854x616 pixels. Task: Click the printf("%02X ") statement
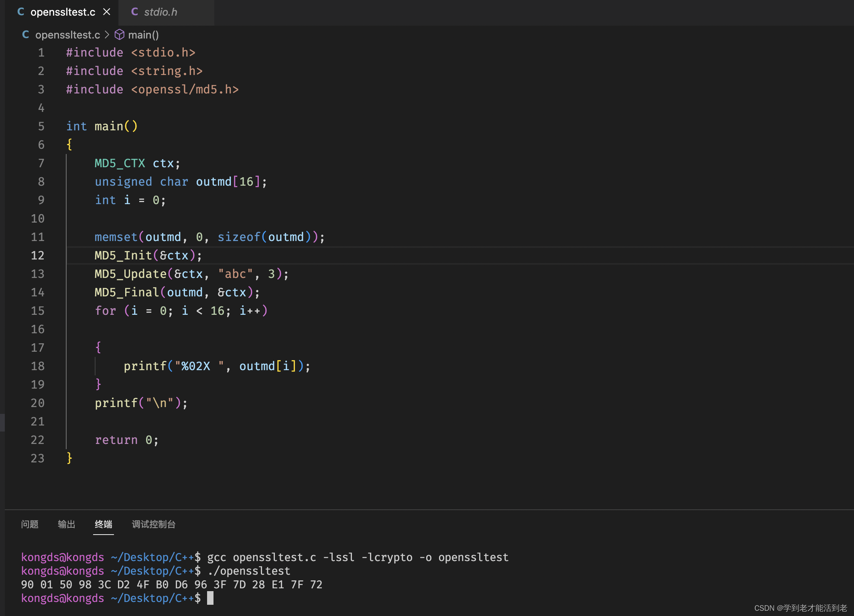click(217, 366)
